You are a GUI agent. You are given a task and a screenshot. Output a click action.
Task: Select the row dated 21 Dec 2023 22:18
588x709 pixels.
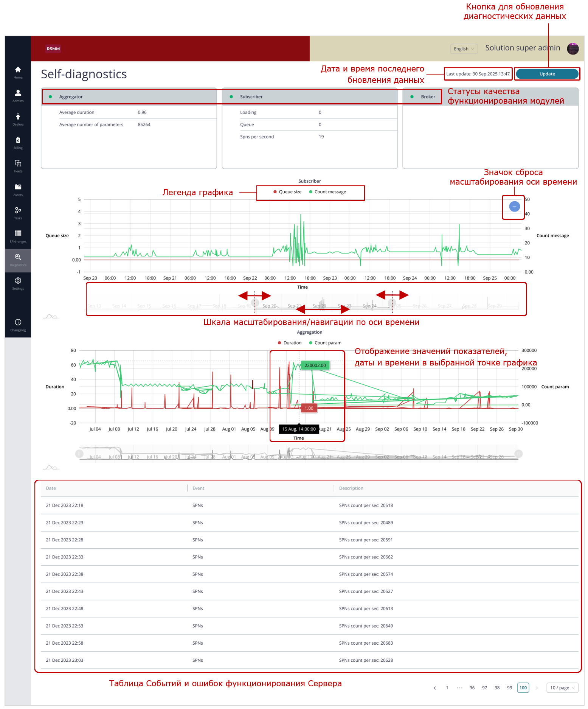(310, 505)
